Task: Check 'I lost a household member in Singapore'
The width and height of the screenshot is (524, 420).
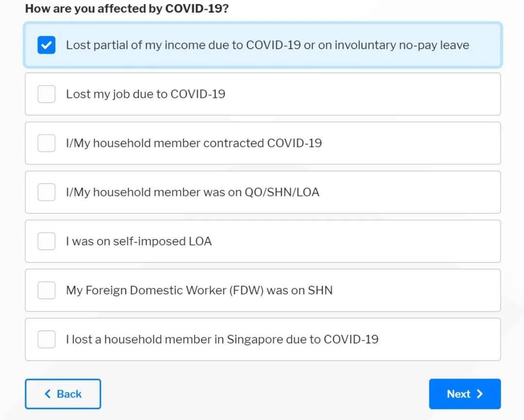Action: coord(46,339)
